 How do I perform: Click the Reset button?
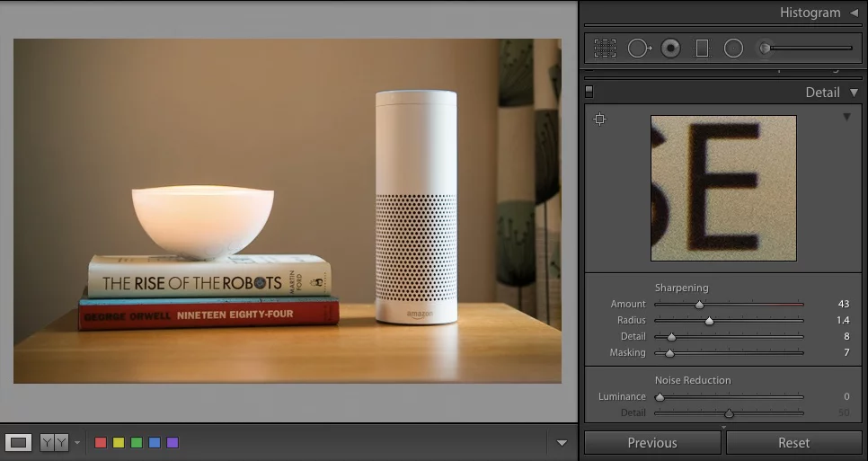(793, 442)
